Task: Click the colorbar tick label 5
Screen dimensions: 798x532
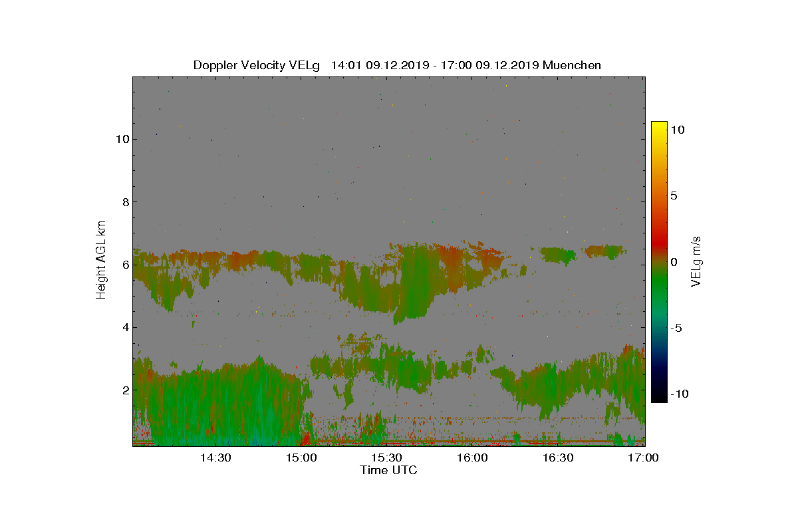Action: tap(674, 196)
